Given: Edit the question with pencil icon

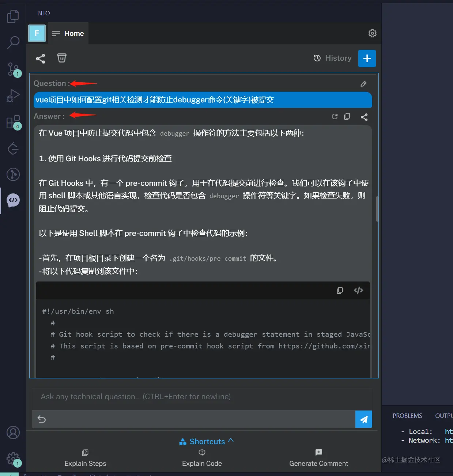Looking at the screenshot, I should tap(363, 84).
